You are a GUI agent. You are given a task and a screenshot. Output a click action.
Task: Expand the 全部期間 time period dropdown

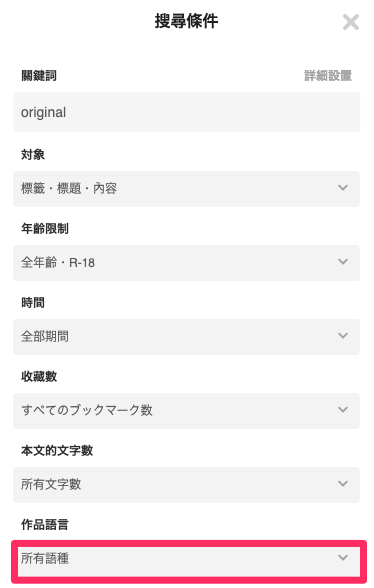(186, 337)
